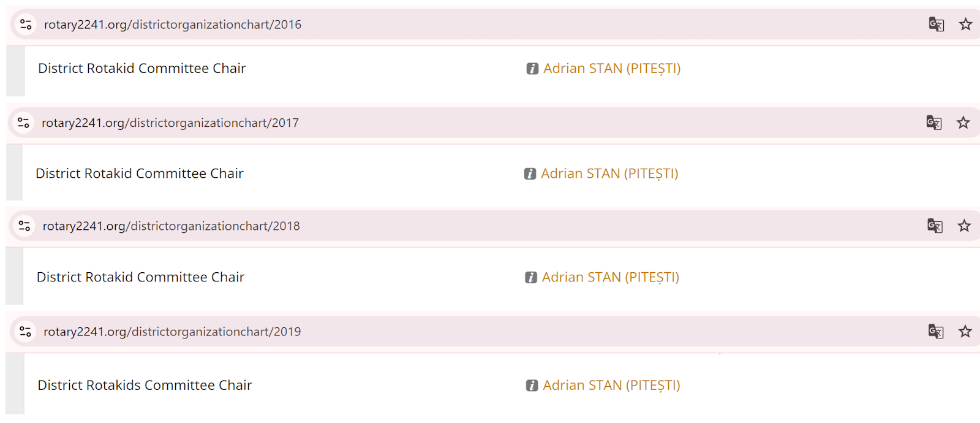Click info icon beside Adrian STAN under 2016 chart

532,69
